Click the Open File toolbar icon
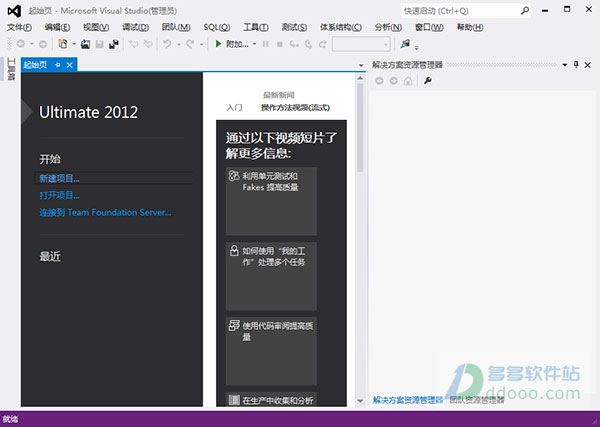The image size is (600, 427). pyautogui.click(x=85, y=44)
